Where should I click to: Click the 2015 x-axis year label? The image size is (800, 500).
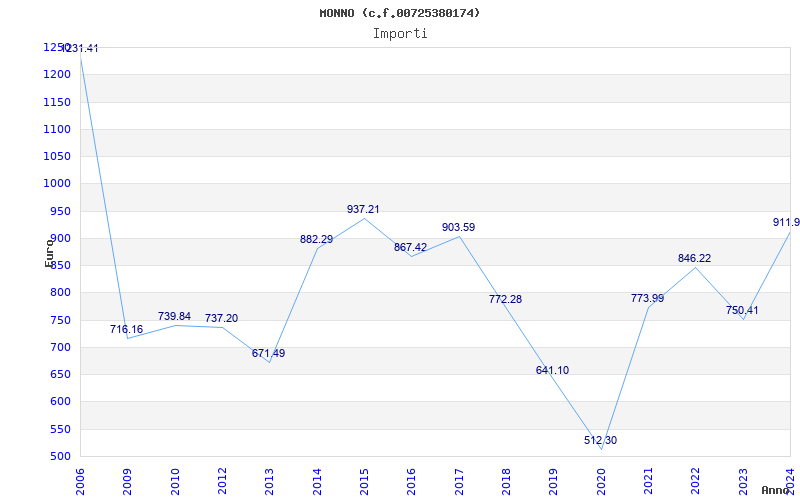(x=364, y=481)
